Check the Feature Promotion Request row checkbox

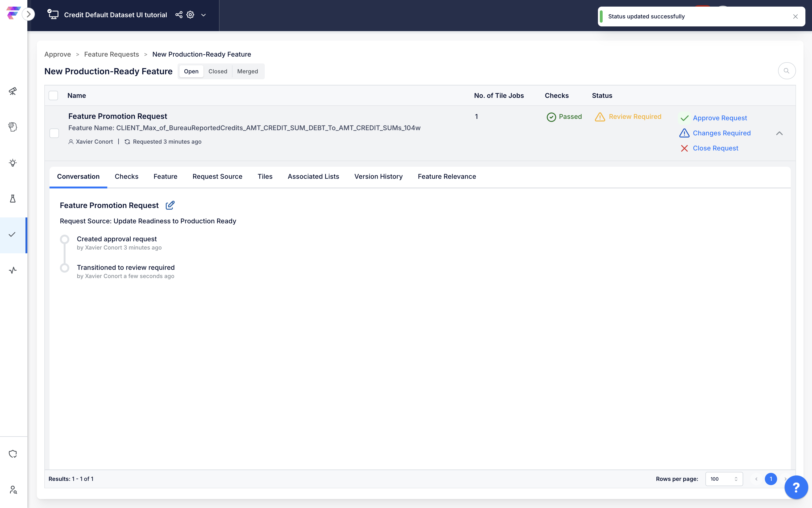click(54, 133)
